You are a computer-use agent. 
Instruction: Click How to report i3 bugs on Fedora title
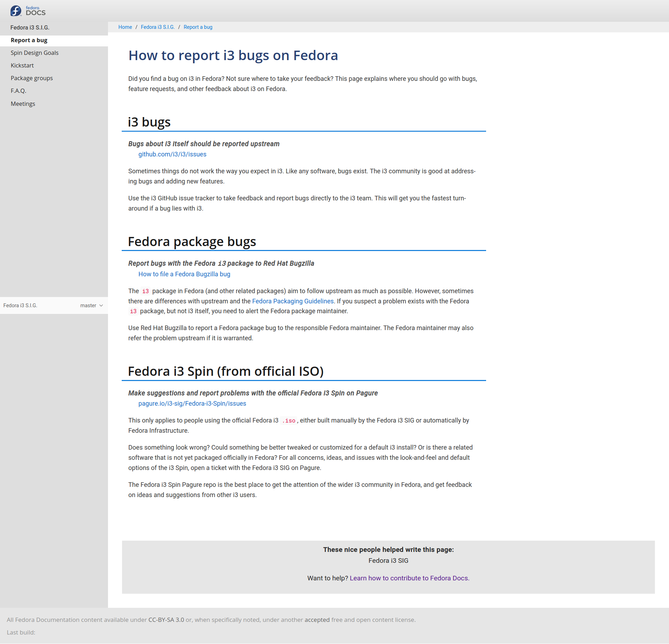[233, 55]
